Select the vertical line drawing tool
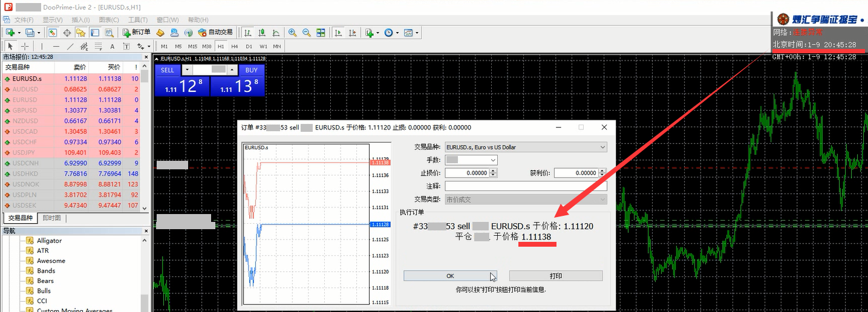Screen dimensions: 868x312 [42, 47]
